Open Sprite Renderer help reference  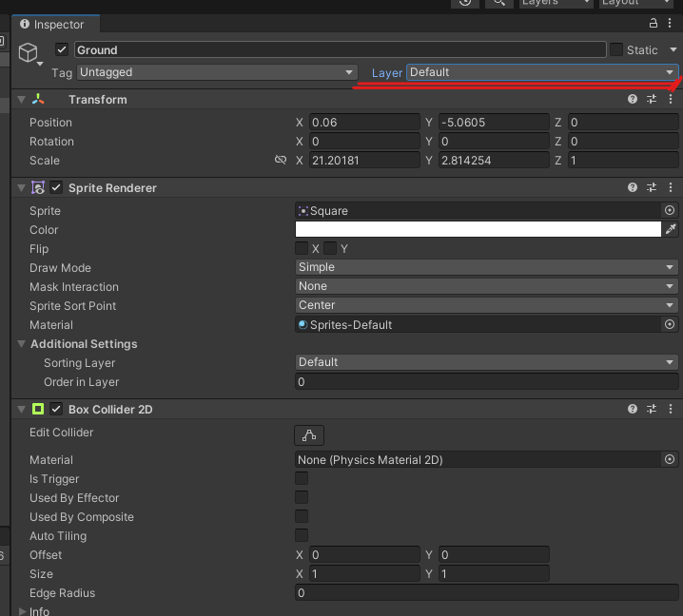point(633,187)
